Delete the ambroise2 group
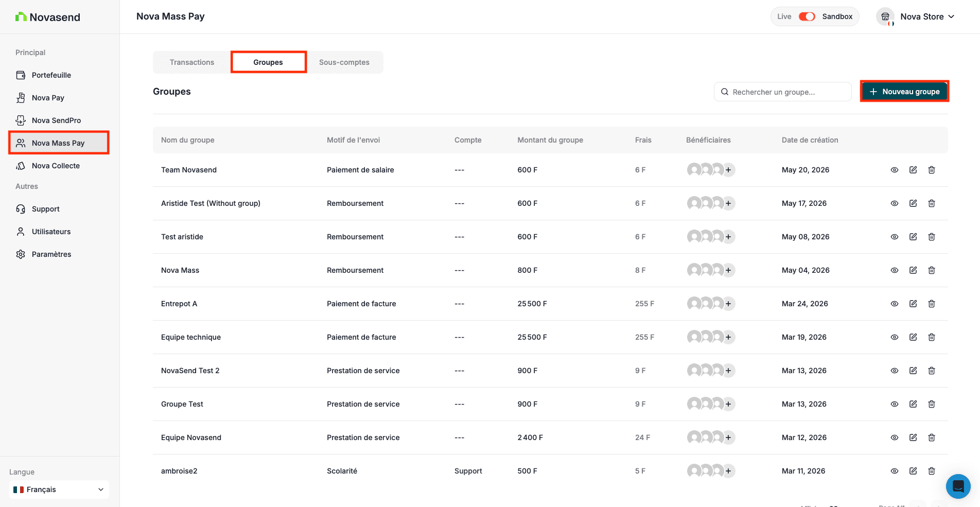Viewport: 980px width, 507px height. pyautogui.click(x=932, y=471)
